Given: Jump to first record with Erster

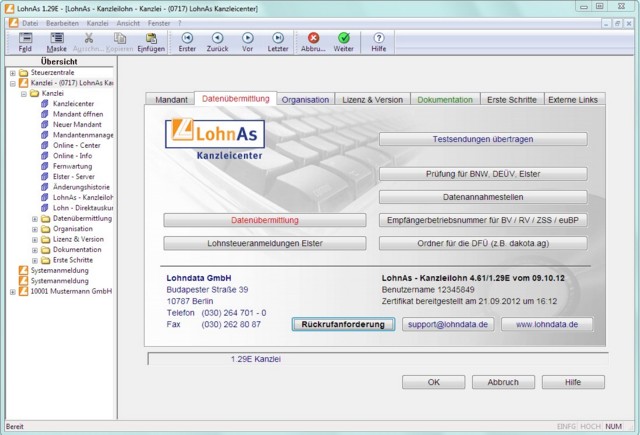Looking at the screenshot, I should tap(187, 38).
